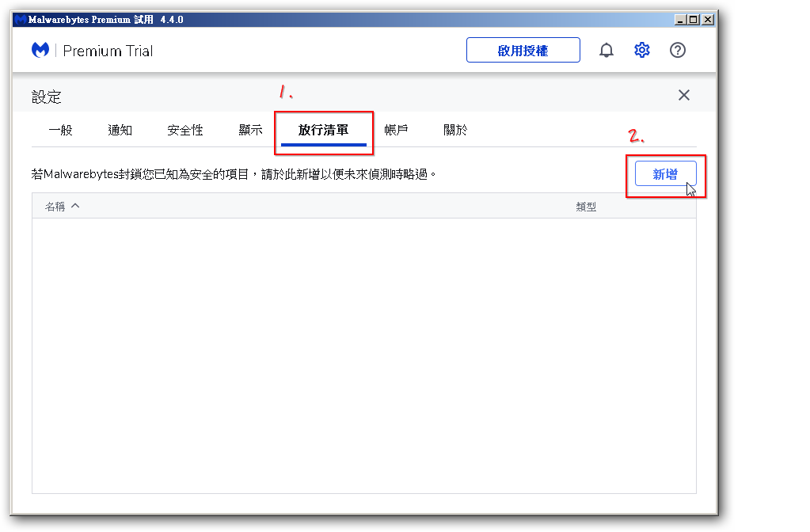
Task: Close the 設定 panel with the X
Action: click(684, 96)
